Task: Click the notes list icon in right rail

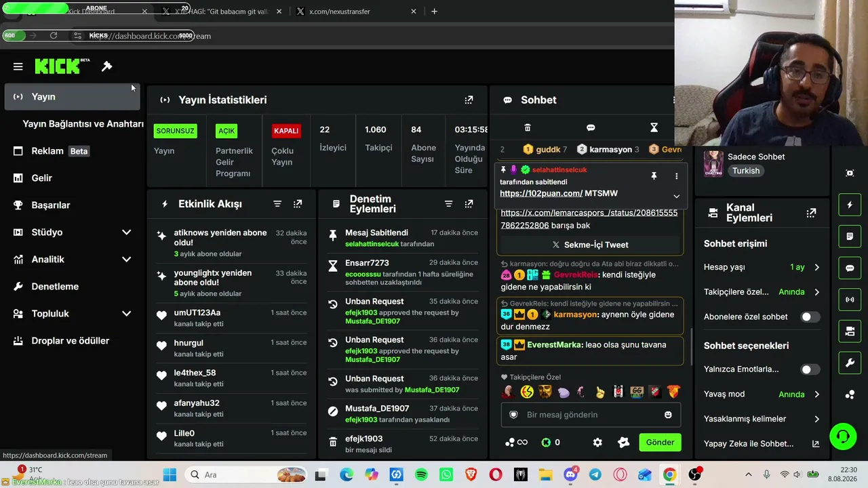Action: [850, 237]
